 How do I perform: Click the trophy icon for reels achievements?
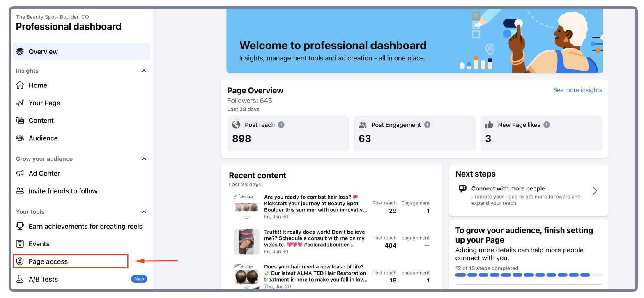[x=20, y=227]
